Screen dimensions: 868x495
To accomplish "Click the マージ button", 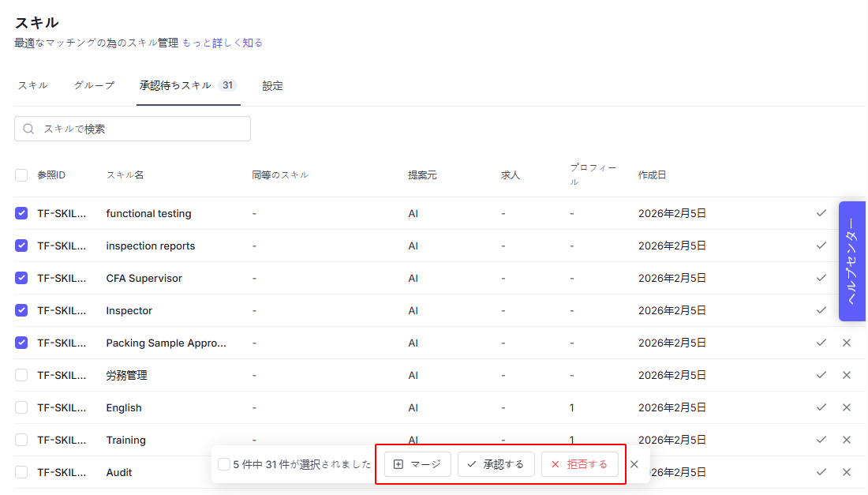I will coord(417,464).
